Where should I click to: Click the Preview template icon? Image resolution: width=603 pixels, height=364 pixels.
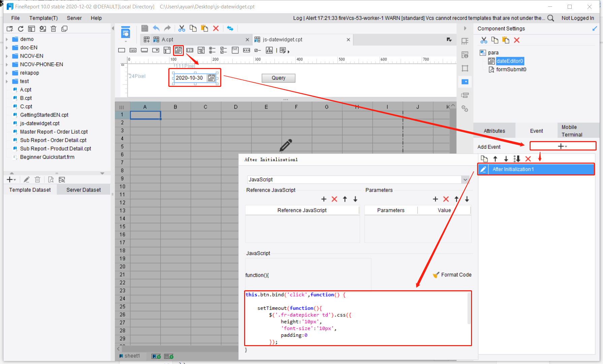click(x=126, y=33)
